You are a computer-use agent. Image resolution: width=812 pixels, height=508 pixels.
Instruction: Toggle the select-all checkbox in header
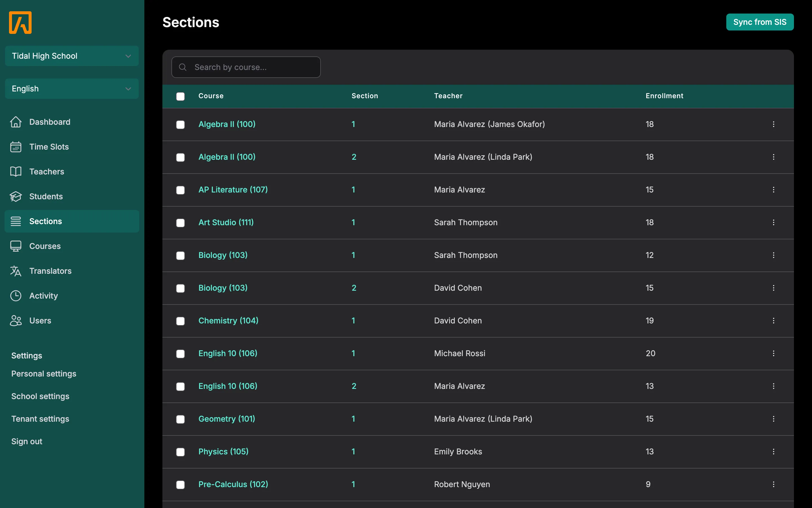180,97
